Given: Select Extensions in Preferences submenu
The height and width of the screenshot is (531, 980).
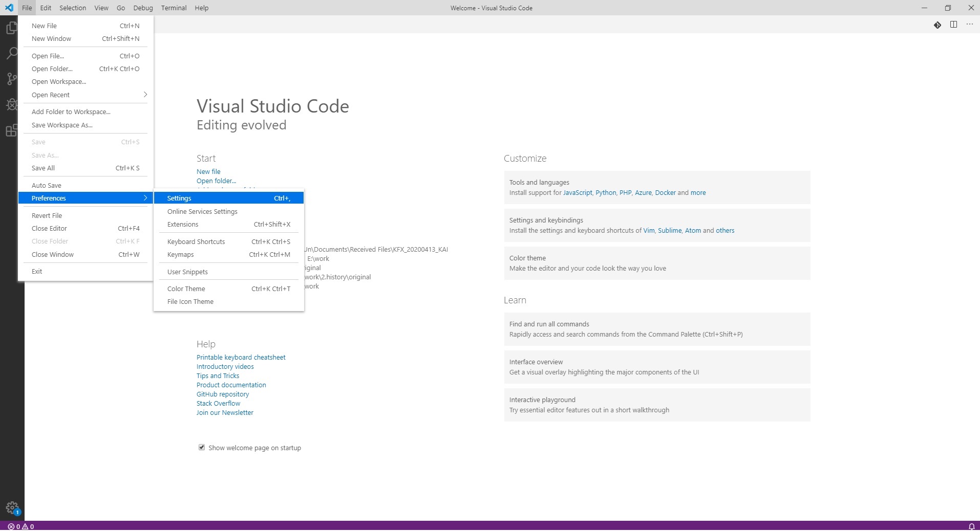Looking at the screenshot, I should [x=229, y=224].
